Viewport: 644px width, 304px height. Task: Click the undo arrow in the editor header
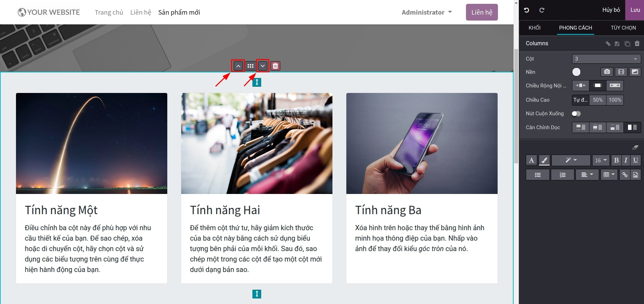point(526,10)
